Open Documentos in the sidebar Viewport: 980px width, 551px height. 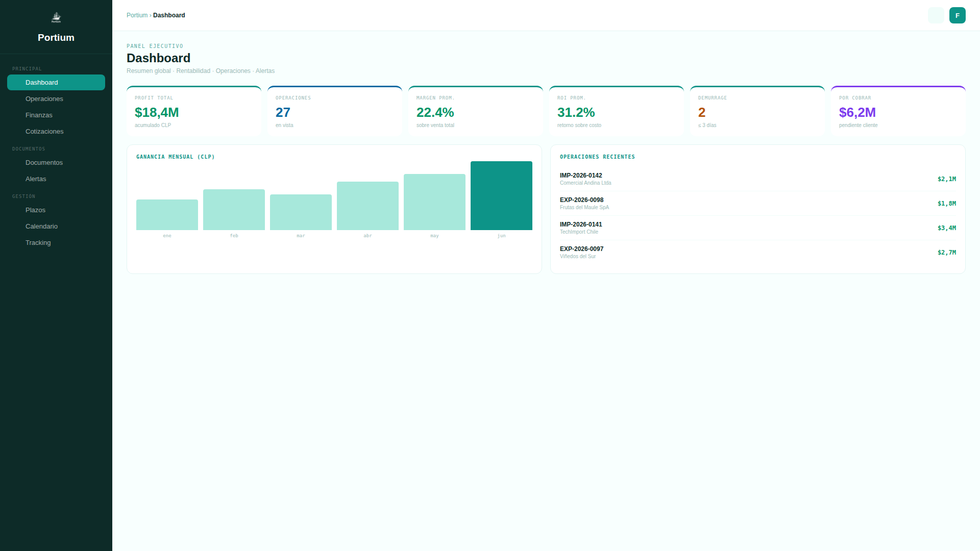click(56, 163)
